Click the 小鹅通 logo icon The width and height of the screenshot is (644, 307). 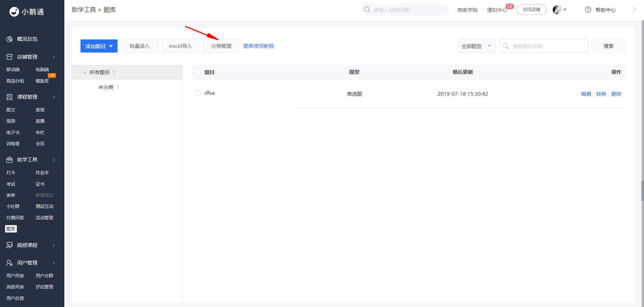coord(14,12)
